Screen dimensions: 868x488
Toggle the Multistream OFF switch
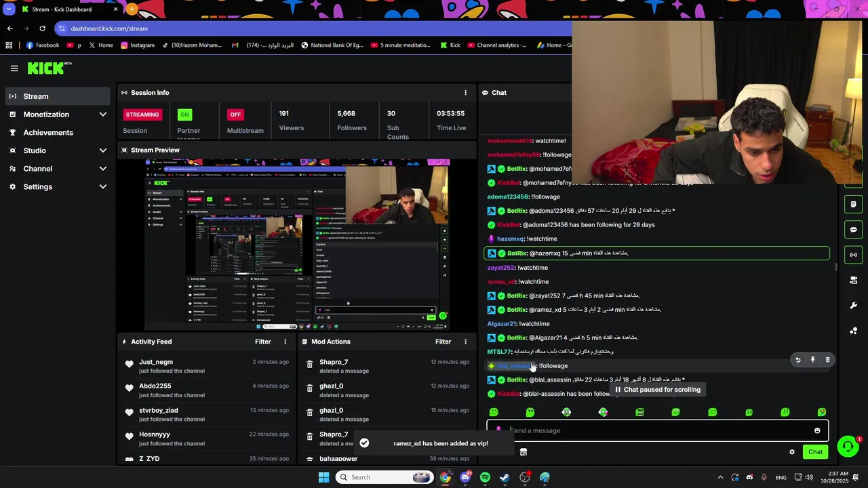(235, 115)
